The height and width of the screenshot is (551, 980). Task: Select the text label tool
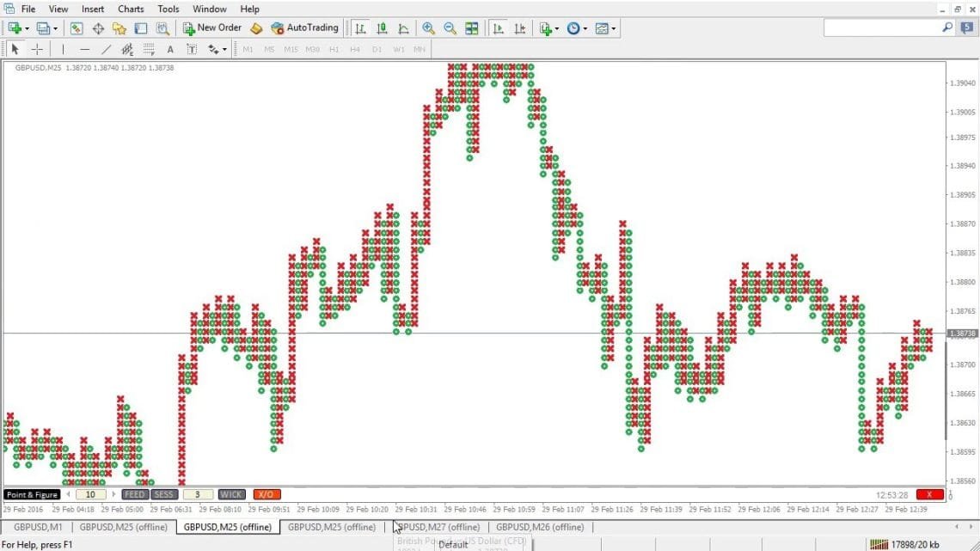(170, 49)
